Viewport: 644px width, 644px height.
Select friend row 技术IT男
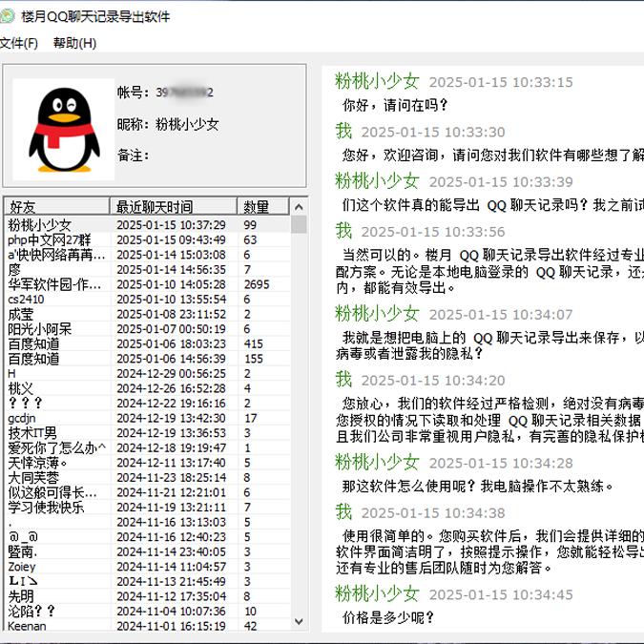pyautogui.click(x=147, y=433)
